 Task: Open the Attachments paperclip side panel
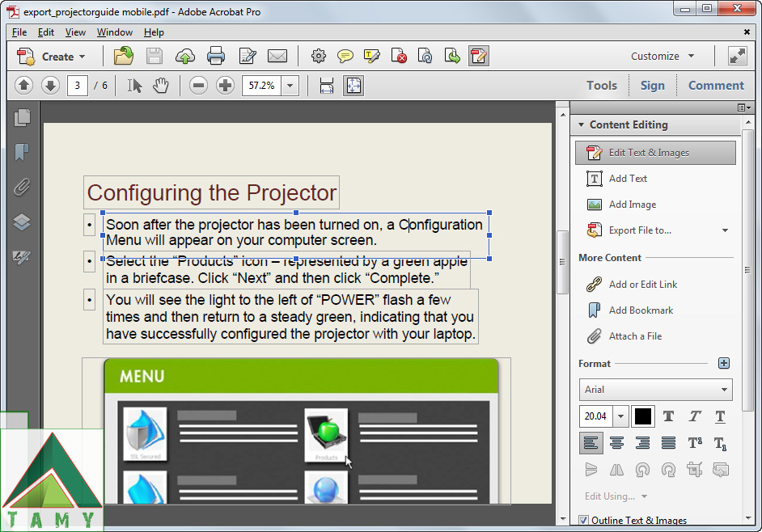(23, 188)
